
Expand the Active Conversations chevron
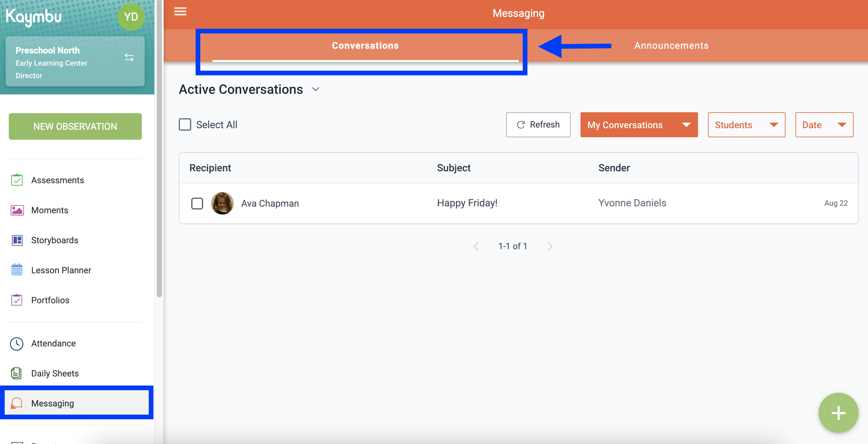315,89
